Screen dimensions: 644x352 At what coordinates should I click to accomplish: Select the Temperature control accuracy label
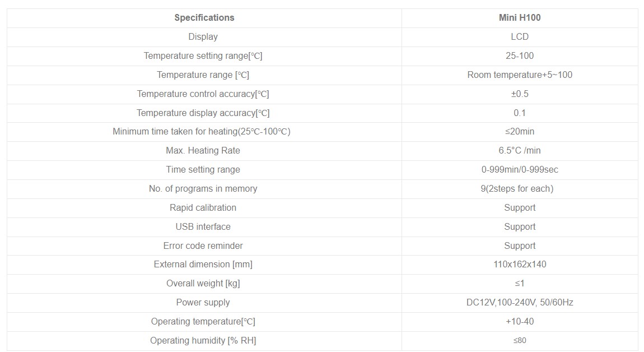click(x=203, y=94)
